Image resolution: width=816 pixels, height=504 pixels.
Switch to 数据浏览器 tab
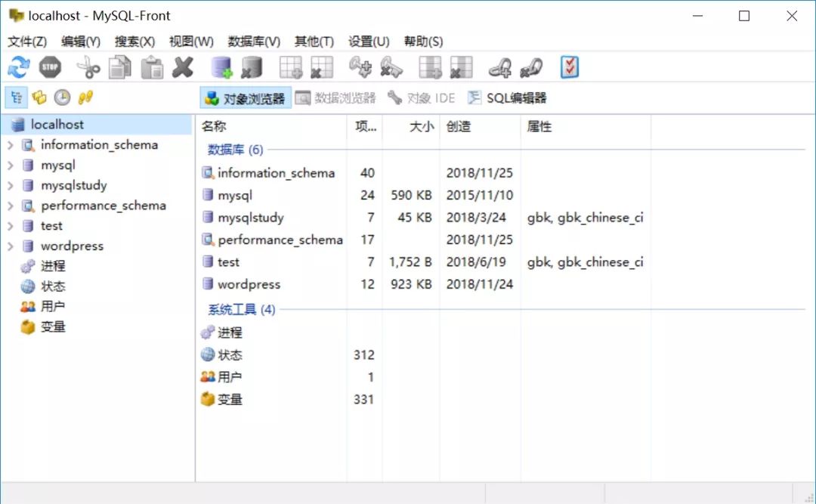coord(335,98)
